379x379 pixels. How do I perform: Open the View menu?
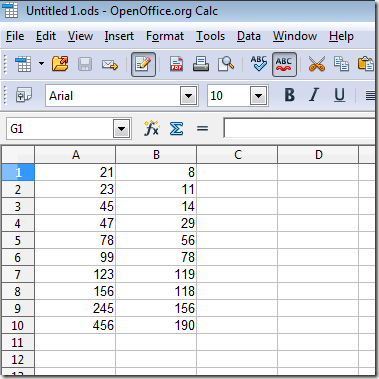pyautogui.click(x=80, y=36)
